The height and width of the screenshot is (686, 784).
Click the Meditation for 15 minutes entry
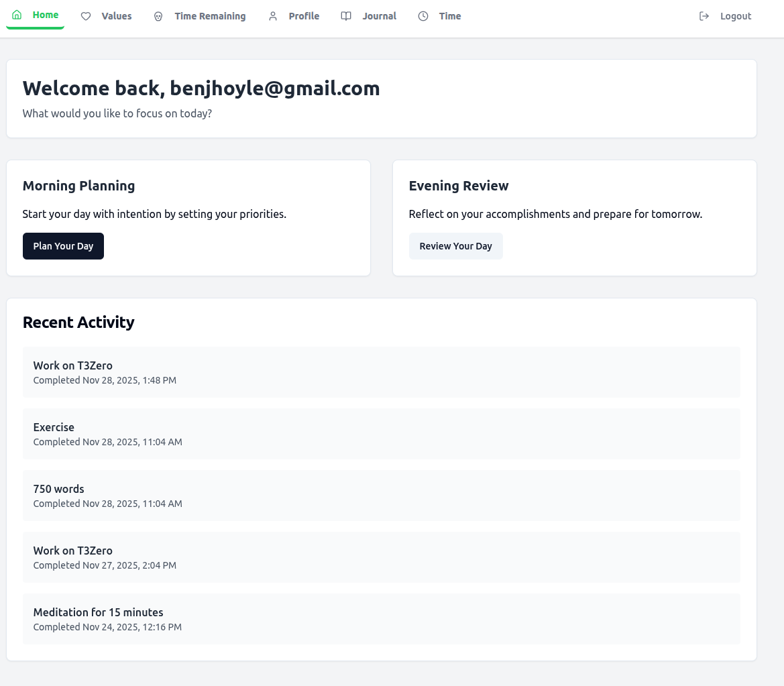[381, 619]
